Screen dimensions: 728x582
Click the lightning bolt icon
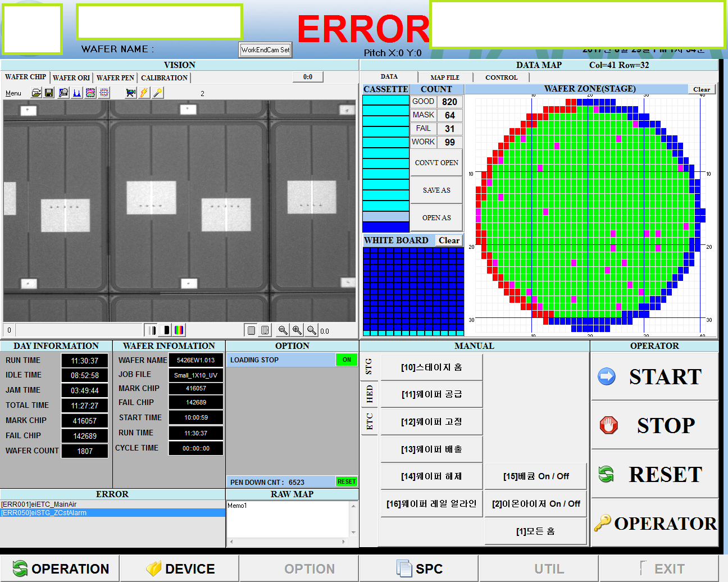click(x=144, y=93)
